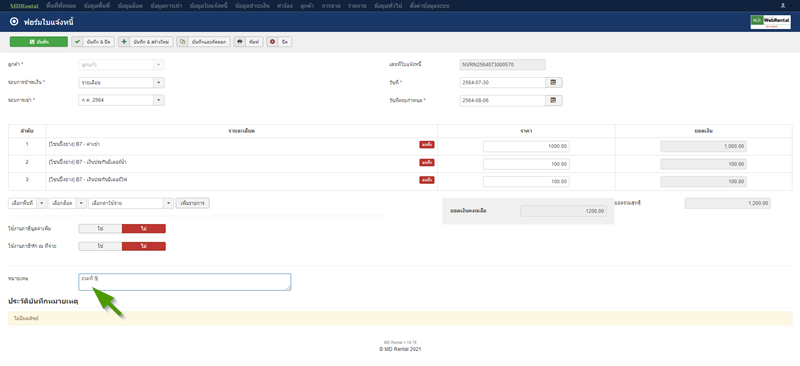
Task: Set the VAT toggle to red ไม่
Action: [144, 229]
